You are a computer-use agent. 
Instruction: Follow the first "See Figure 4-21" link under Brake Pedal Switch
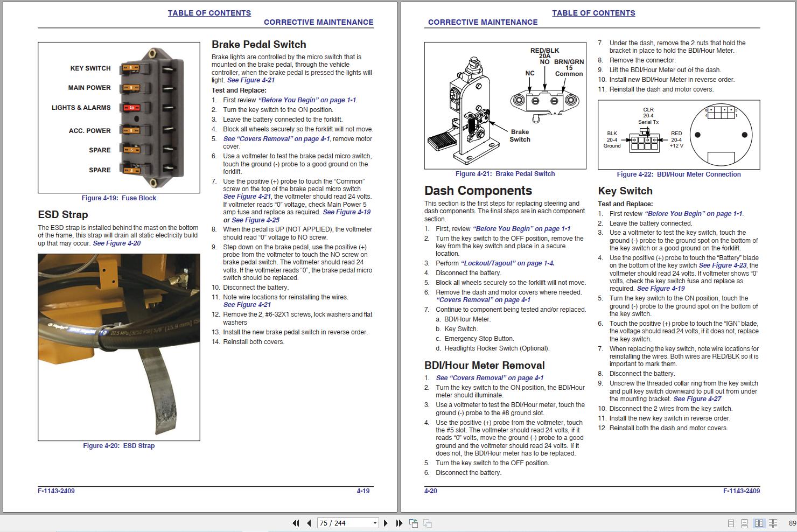pyautogui.click(x=250, y=80)
